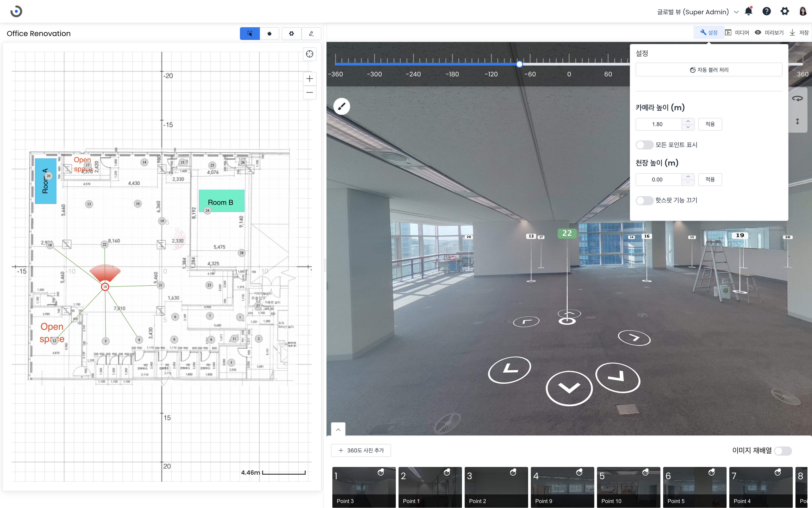Toggle 이미지 재배열 switch
This screenshot has height=508, width=812.
(x=783, y=451)
